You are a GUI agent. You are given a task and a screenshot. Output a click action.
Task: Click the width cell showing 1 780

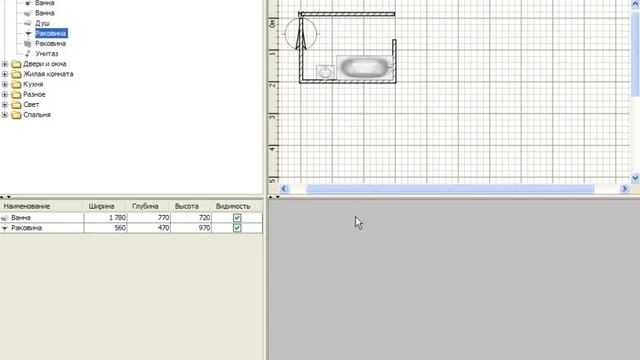[106, 218]
